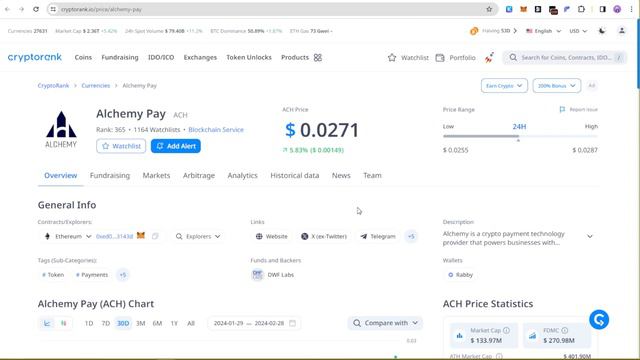Open Compare with dropdown
640x360 pixels.
coord(385,323)
